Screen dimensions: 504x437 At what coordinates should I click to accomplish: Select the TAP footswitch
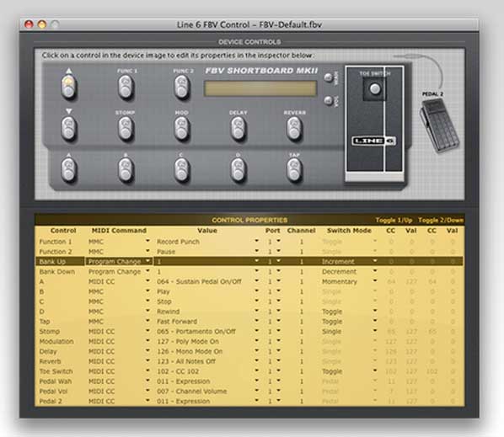point(294,169)
